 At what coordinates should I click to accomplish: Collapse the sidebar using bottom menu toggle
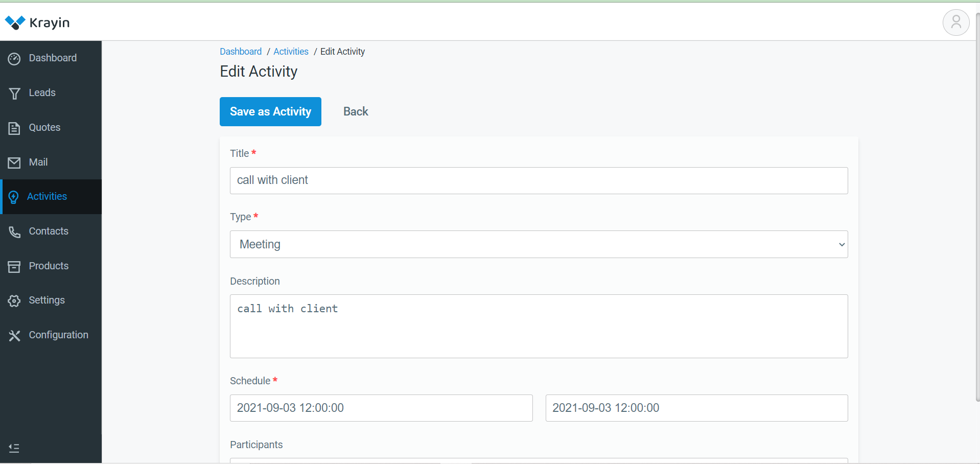pos(14,448)
